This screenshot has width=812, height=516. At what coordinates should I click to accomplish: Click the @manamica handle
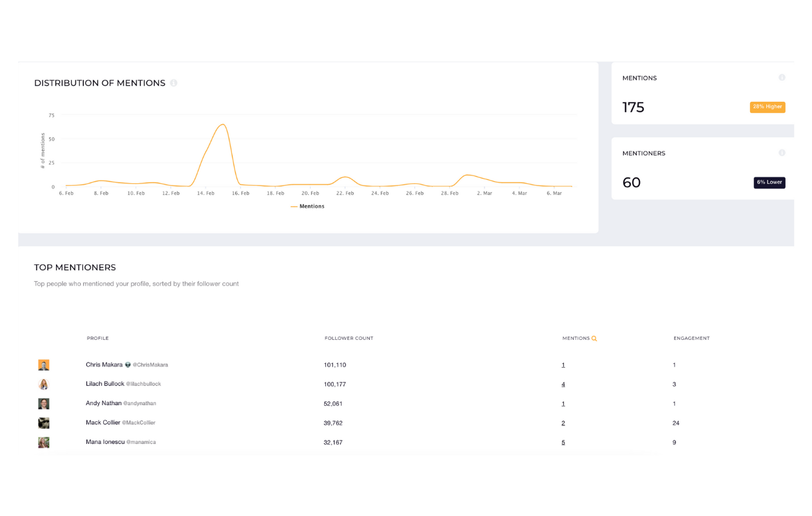tap(141, 442)
